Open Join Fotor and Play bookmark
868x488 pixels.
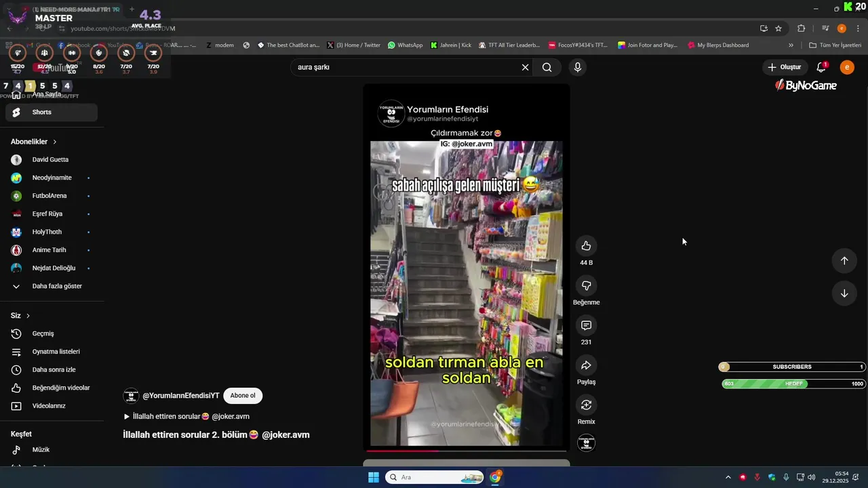pyautogui.click(x=647, y=45)
